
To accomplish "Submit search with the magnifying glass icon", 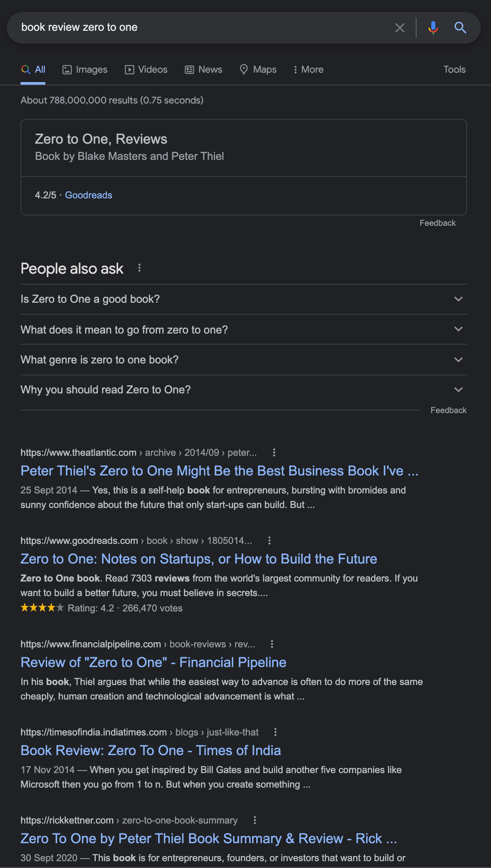I will 460,28.
